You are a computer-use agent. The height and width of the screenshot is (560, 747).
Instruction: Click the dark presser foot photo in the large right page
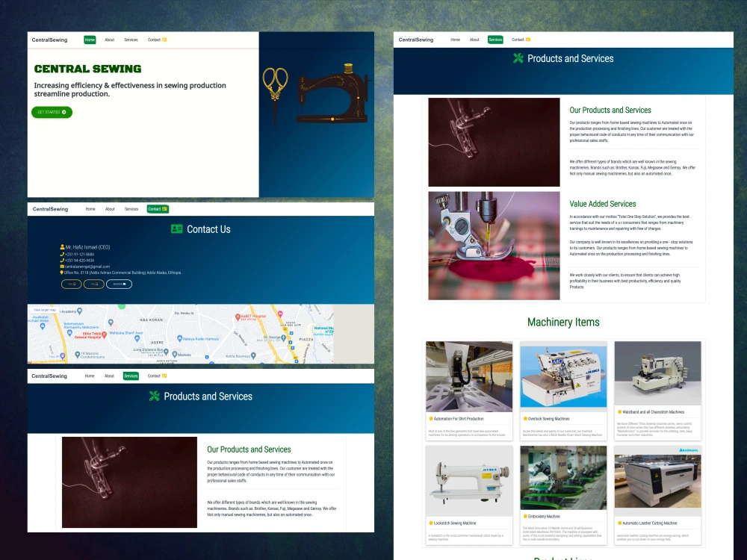pyautogui.click(x=494, y=143)
